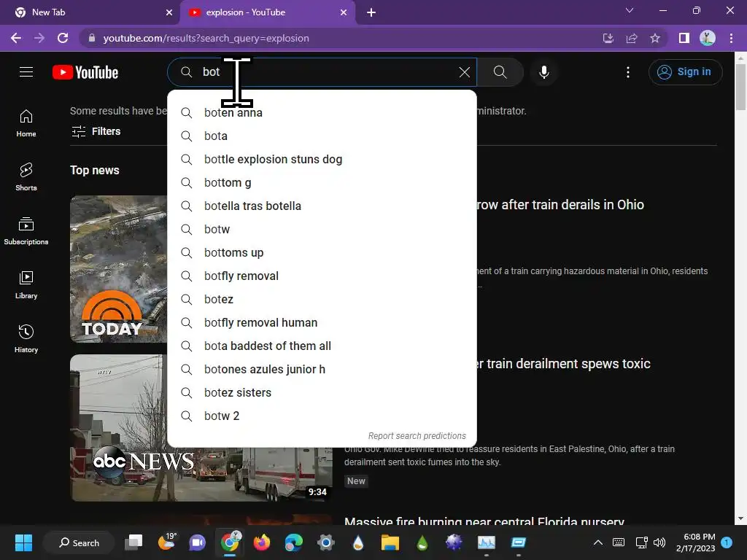The width and height of the screenshot is (747, 560).
Task: Choose the "bottoms up" suggestion
Action: (x=322, y=253)
